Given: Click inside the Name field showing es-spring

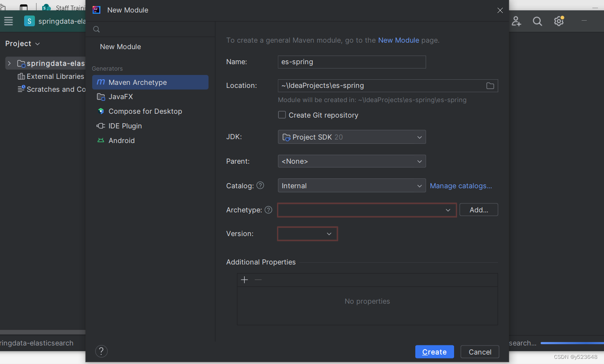Looking at the screenshot, I should 352,62.
